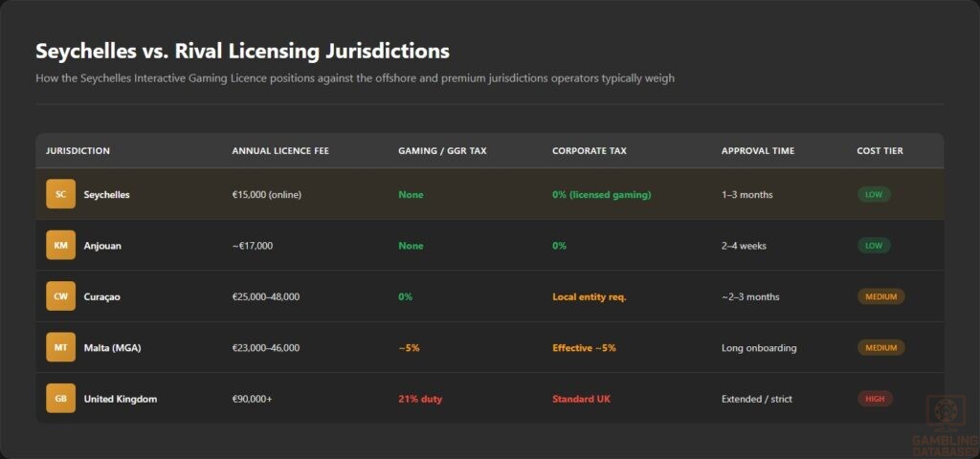The height and width of the screenshot is (459, 980).
Task: Select the LOW cost tier badge for Anjouan
Action: coord(874,246)
